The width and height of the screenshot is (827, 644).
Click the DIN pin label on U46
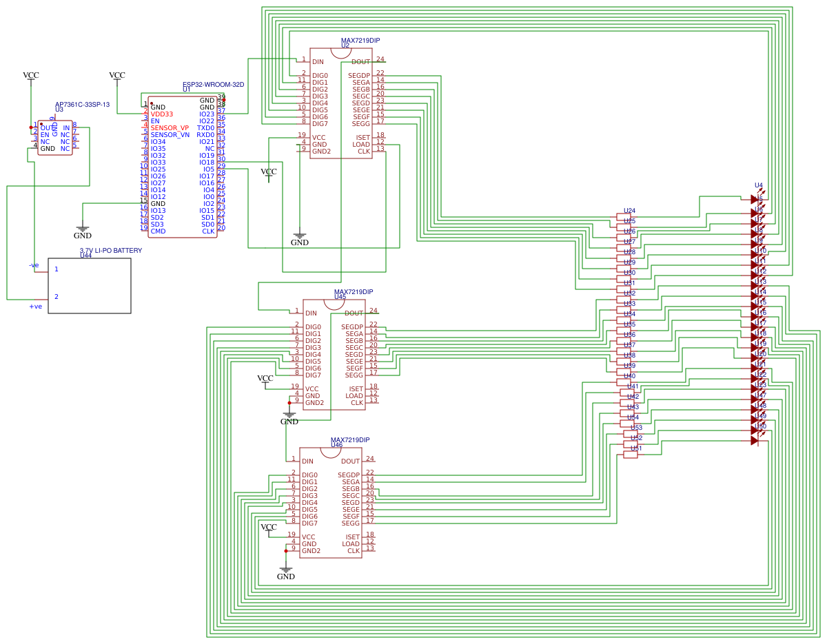307,461
